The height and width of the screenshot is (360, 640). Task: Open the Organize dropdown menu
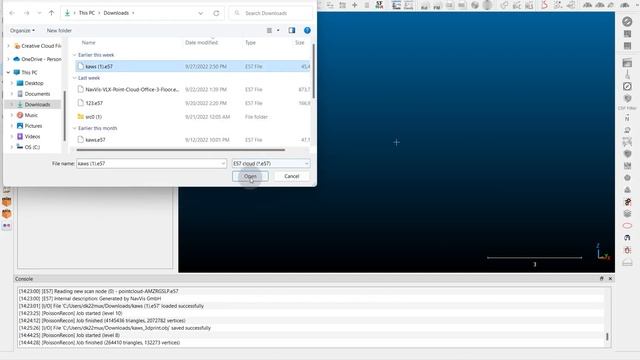point(22,30)
